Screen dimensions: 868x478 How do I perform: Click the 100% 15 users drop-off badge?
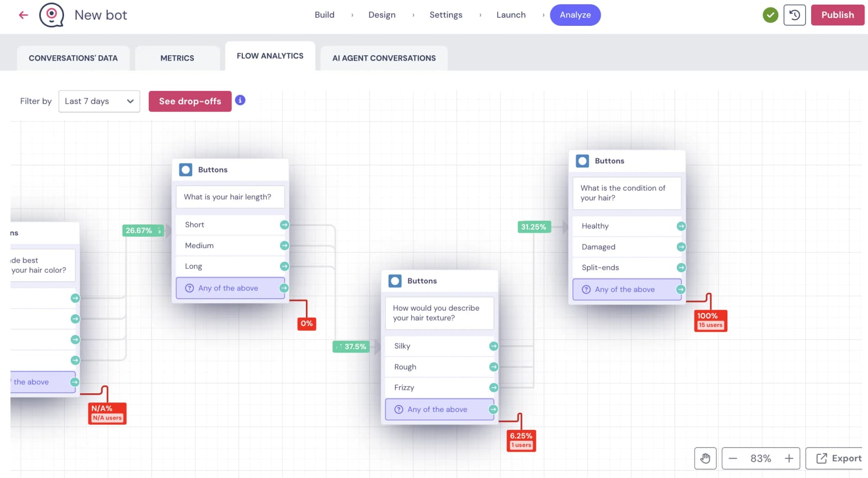[x=710, y=320]
